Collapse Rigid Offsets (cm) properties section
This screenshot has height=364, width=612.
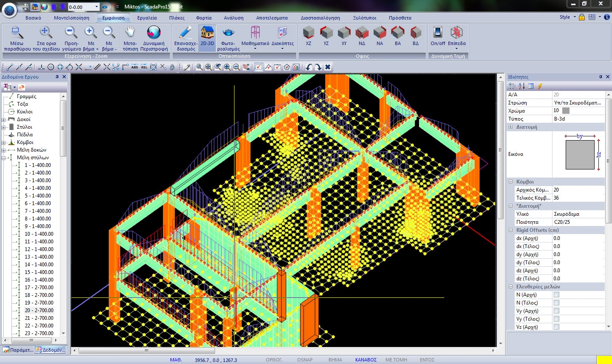(511, 230)
